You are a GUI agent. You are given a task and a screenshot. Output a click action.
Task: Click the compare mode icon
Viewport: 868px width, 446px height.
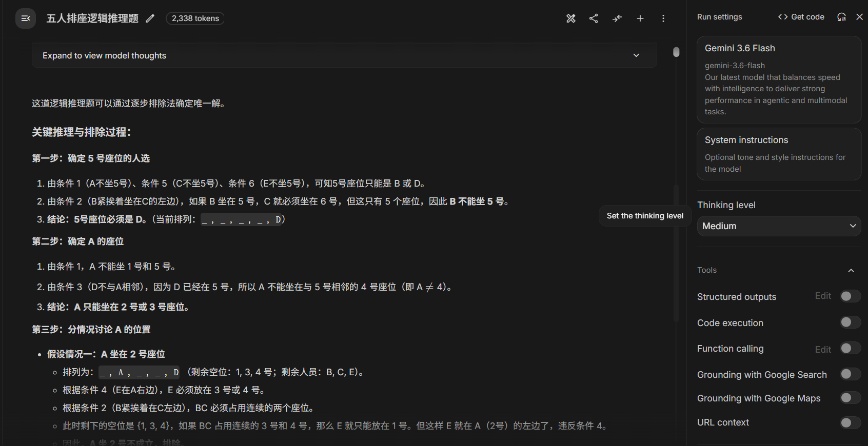pyautogui.click(x=617, y=18)
